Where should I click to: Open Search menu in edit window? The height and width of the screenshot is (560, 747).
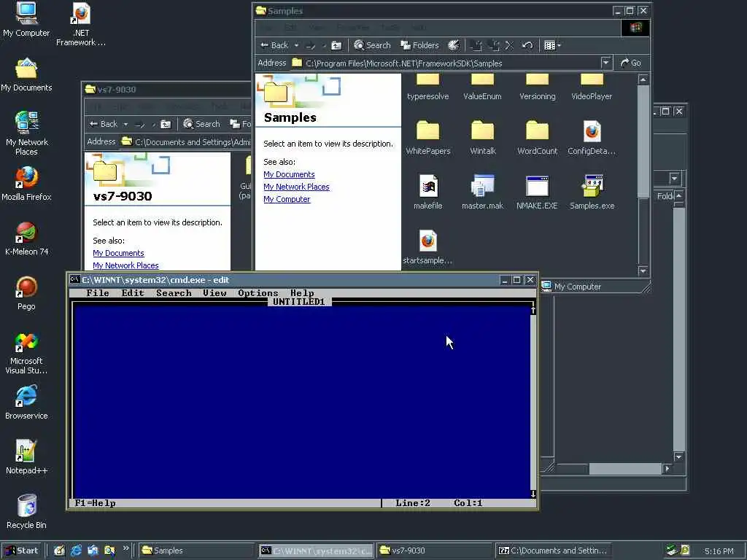[174, 293]
